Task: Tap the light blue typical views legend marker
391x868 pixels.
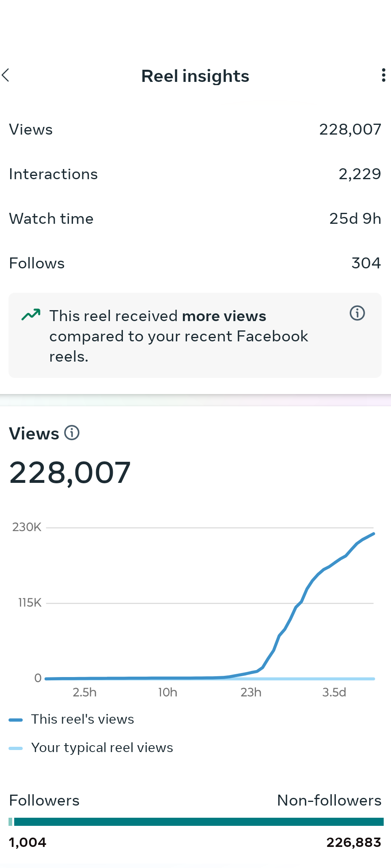Action: [x=16, y=748]
